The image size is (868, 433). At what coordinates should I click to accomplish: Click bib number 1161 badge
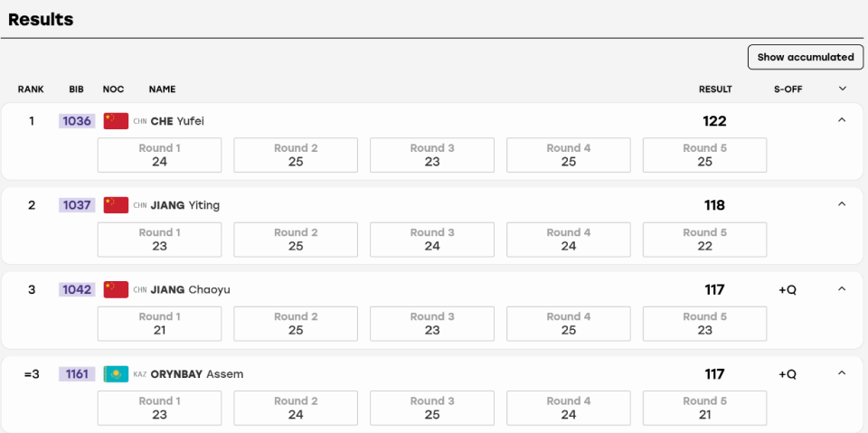[x=77, y=374]
